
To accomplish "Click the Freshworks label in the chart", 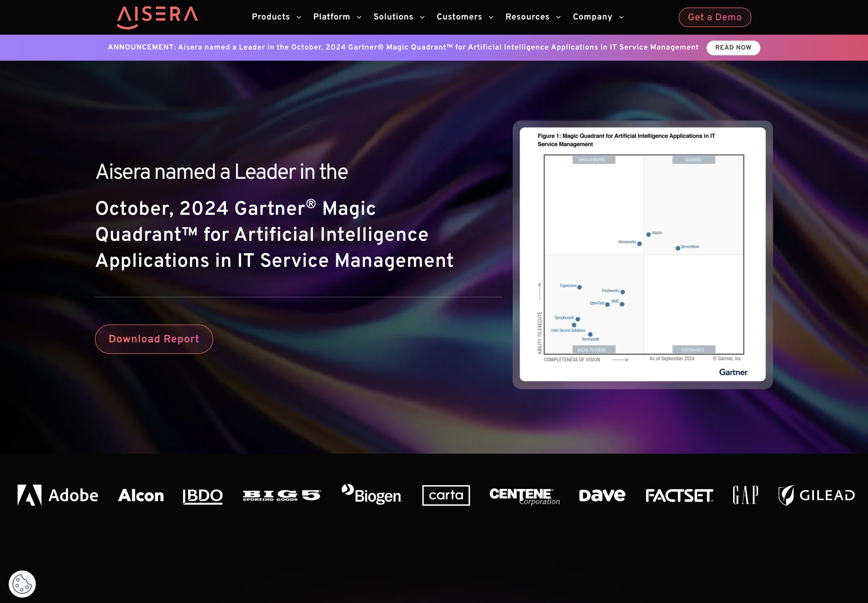I will [x=610, y=290].
